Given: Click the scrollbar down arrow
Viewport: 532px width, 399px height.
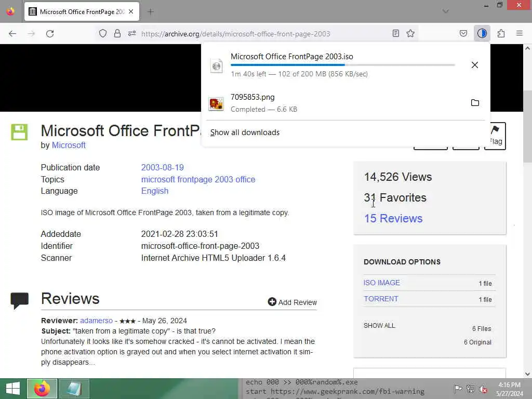Looking at the screenshot, I should 527,374.
